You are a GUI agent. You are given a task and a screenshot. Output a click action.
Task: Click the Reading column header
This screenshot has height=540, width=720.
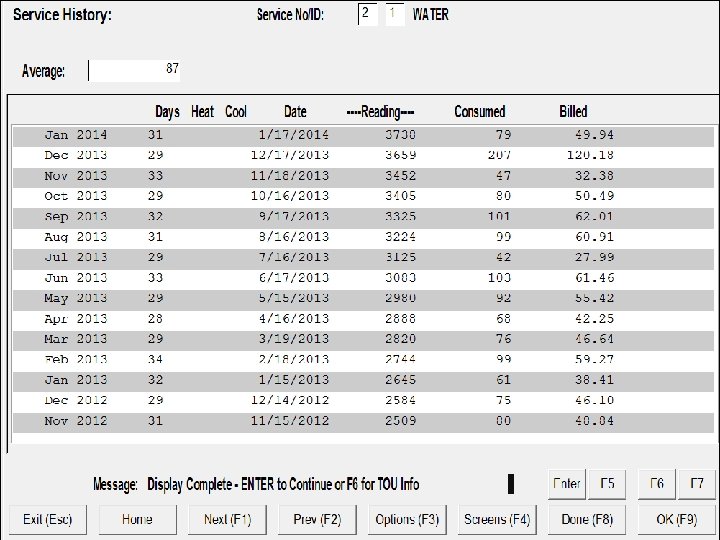(x=381, y=112)
